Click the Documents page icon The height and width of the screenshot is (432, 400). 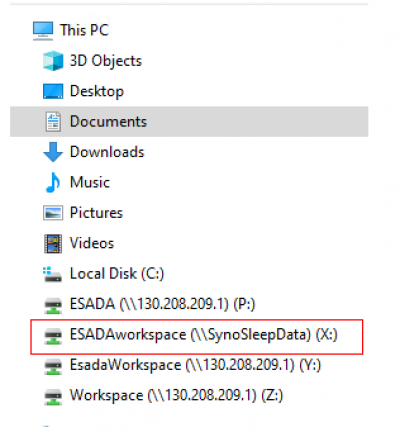pos(53,122)
